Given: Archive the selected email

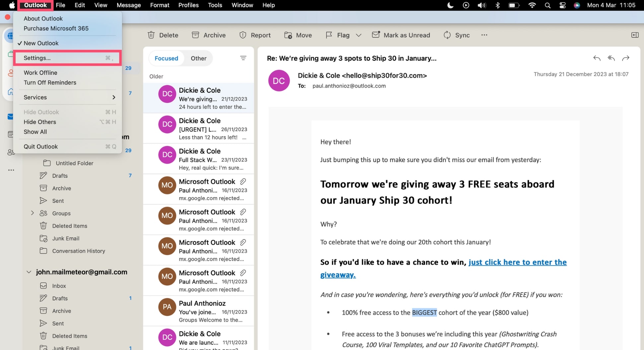Looking at the screenshot, I should tap(208, 35).
